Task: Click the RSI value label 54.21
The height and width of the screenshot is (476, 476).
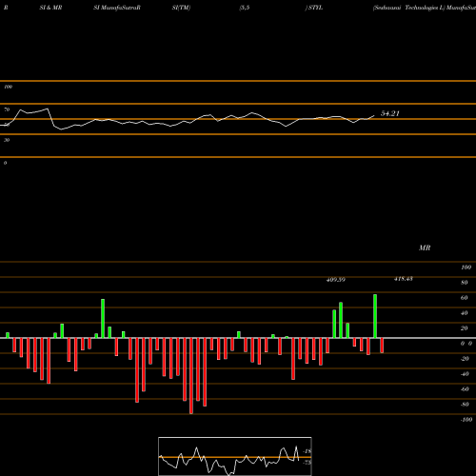Action: [x=390, y=113]
